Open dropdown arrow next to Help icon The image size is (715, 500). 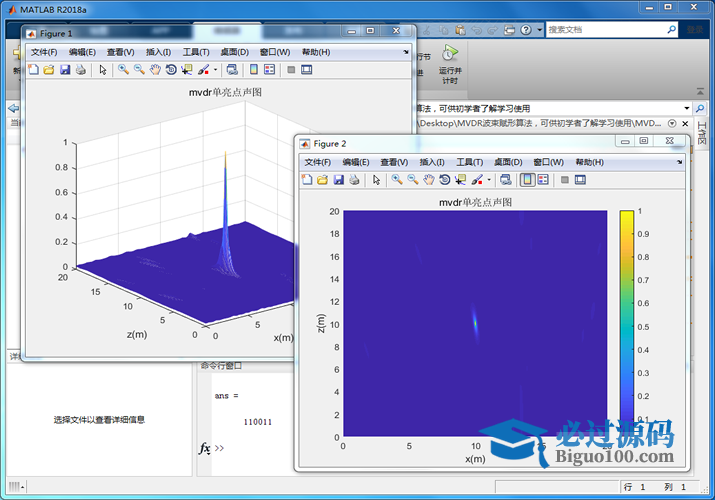(x=540, y=30)
